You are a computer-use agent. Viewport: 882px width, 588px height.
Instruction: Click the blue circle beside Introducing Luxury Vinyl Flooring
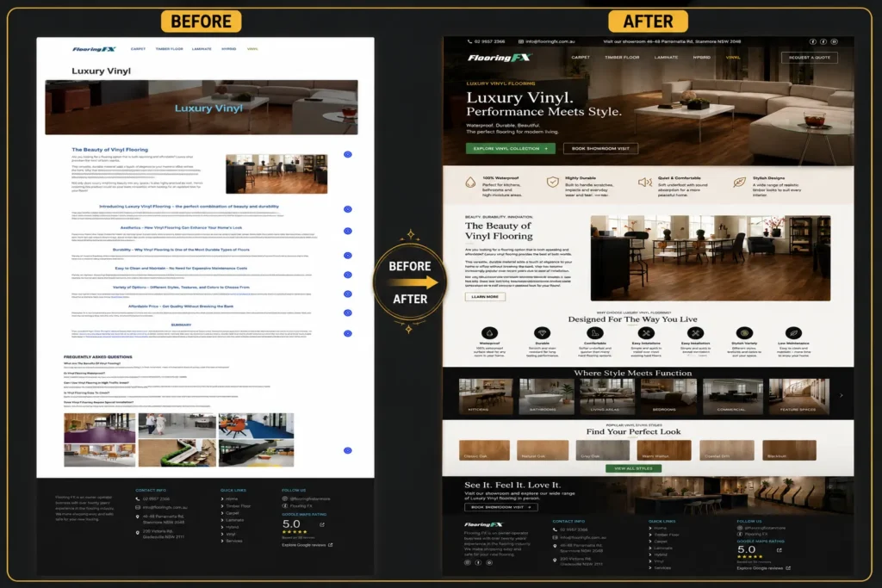pyautogui.click(x=348, y=209)
